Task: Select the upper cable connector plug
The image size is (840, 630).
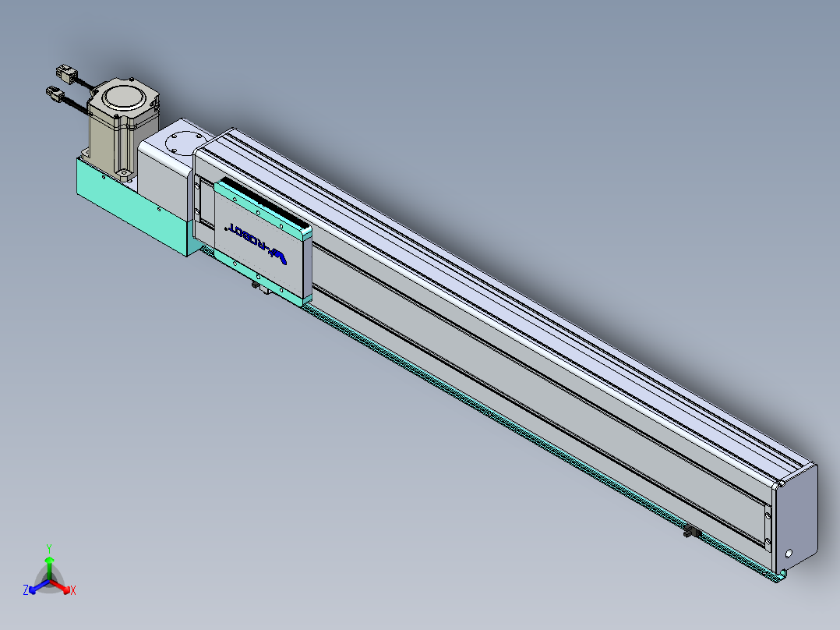Action: [x=67, y=73]
